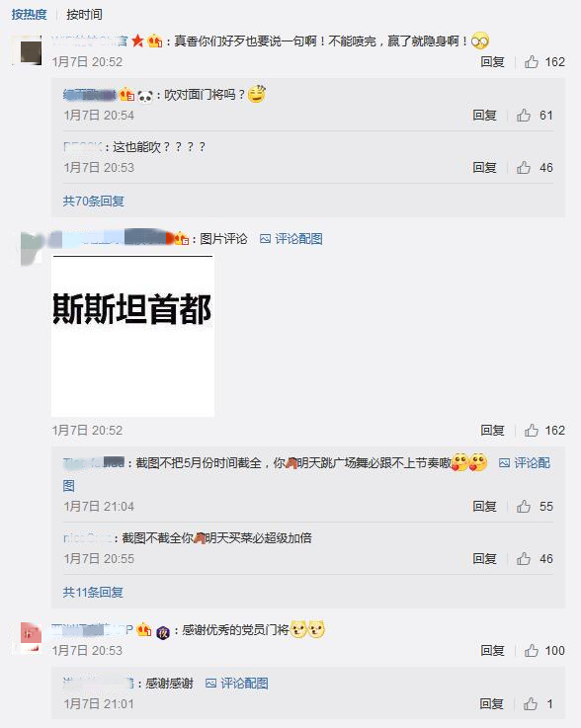Reply to the 真香 top comment
581x728 pixels.
[x=492, y=62]
